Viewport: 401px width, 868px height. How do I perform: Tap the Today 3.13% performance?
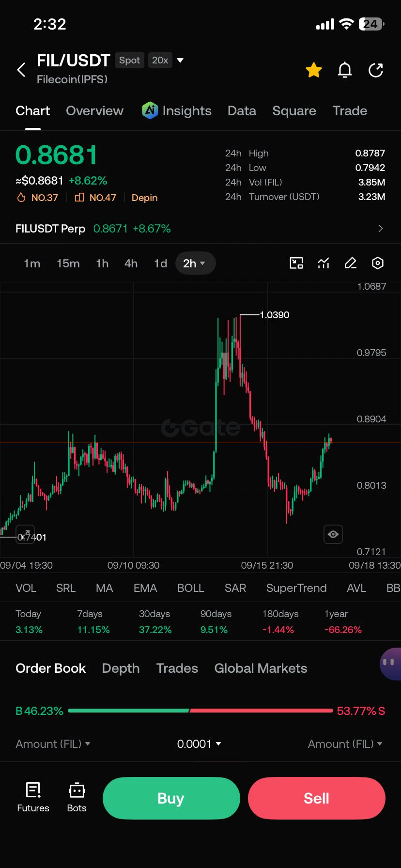tap(29, 622)
